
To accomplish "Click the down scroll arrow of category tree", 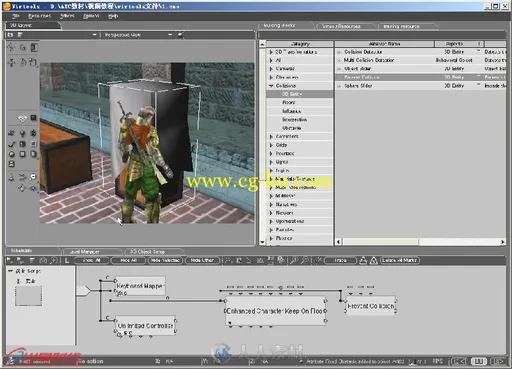I will 262,242.
